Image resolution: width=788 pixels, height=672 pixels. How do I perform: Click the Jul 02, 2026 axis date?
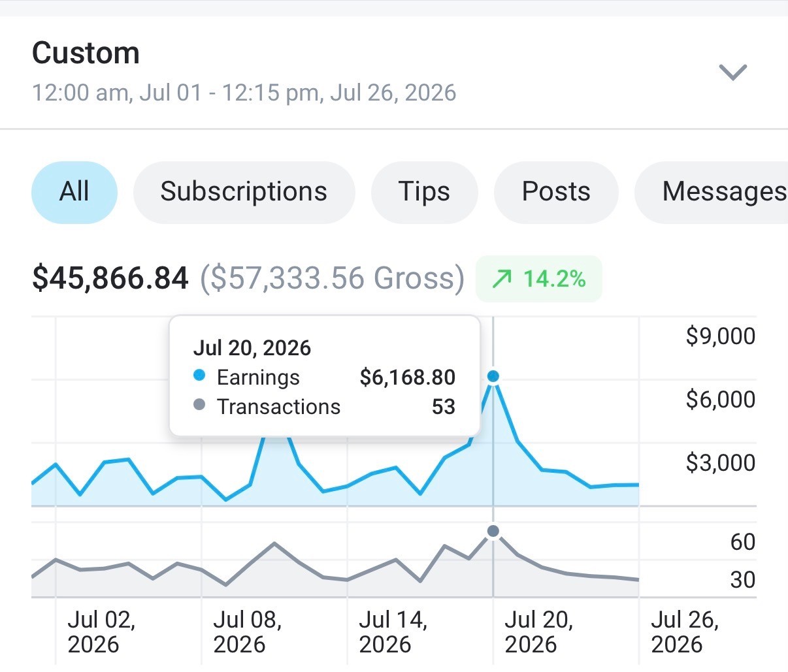pyautogui.click(x=101, y=632)
